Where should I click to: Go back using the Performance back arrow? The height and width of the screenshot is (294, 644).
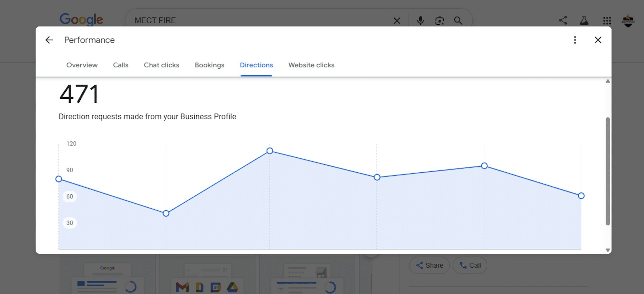pos(49,40)
